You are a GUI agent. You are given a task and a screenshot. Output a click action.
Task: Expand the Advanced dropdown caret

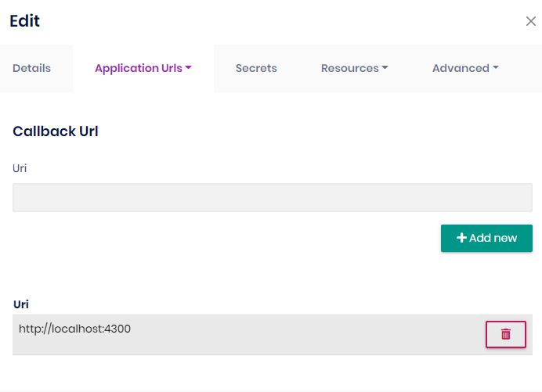click(x=496, y=68)
